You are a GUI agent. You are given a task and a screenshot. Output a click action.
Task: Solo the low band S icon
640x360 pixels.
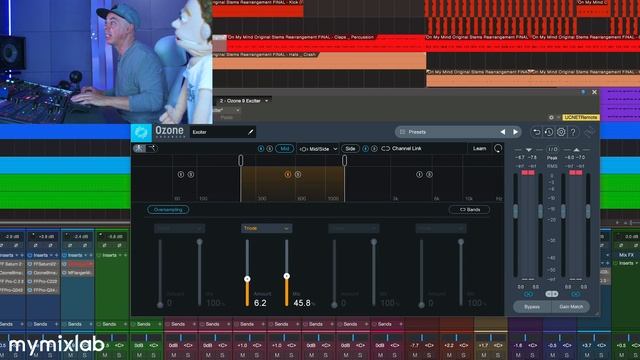[x=191, y=174]
